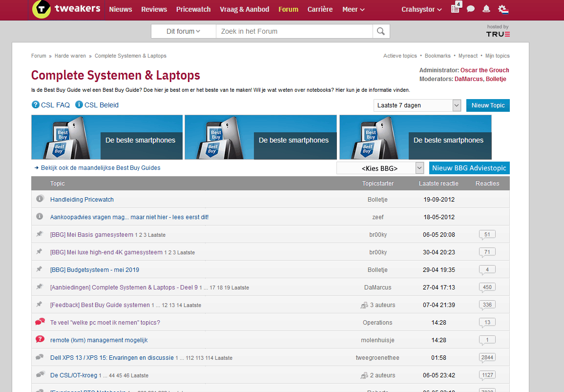Open reply count bubble 51
Image resolution: width=564 pixels, height=392 pixels.
(x=487, y=235)
